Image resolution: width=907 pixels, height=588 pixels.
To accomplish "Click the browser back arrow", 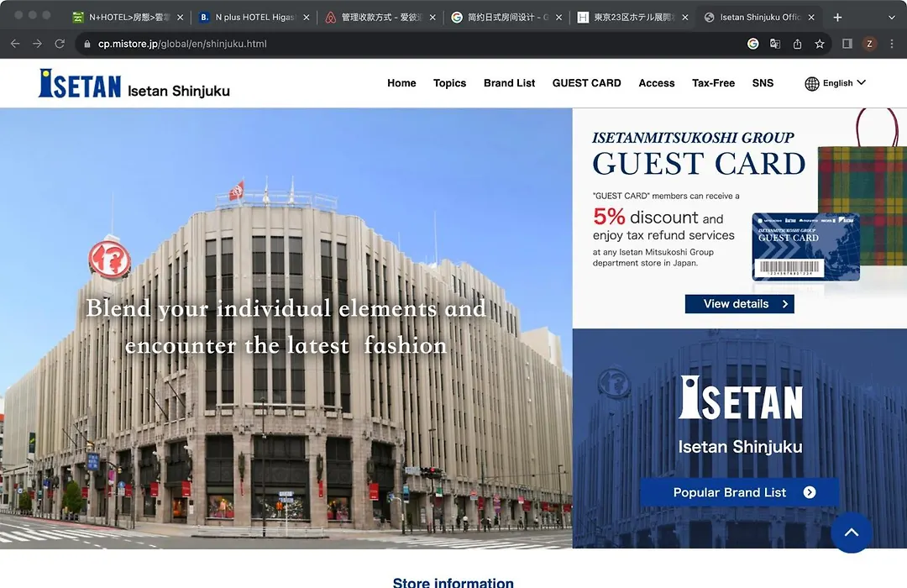I will [x=15, y=44].
